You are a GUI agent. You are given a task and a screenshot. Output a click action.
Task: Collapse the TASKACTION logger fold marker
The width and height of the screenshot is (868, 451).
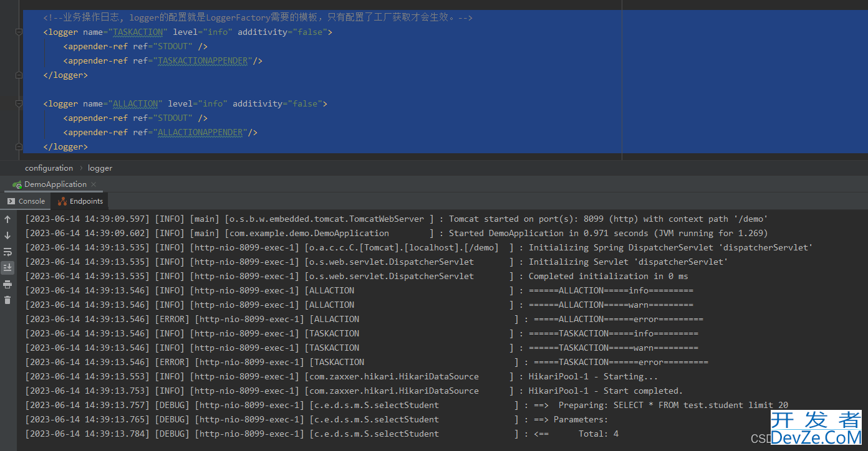tap(19, 32)
